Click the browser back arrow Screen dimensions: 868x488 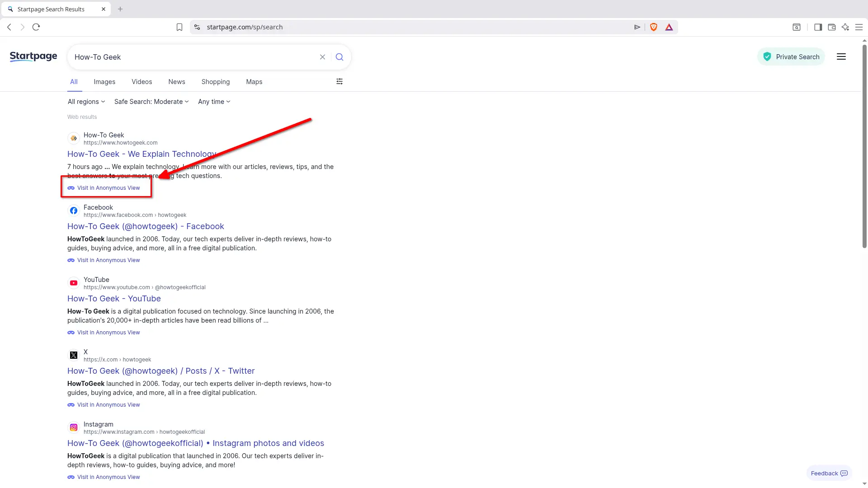pos(9,27)
